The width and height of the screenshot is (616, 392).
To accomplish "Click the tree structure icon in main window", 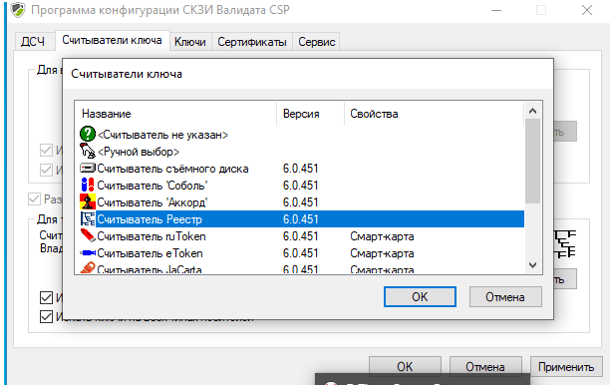I will [x=565, y=244].
